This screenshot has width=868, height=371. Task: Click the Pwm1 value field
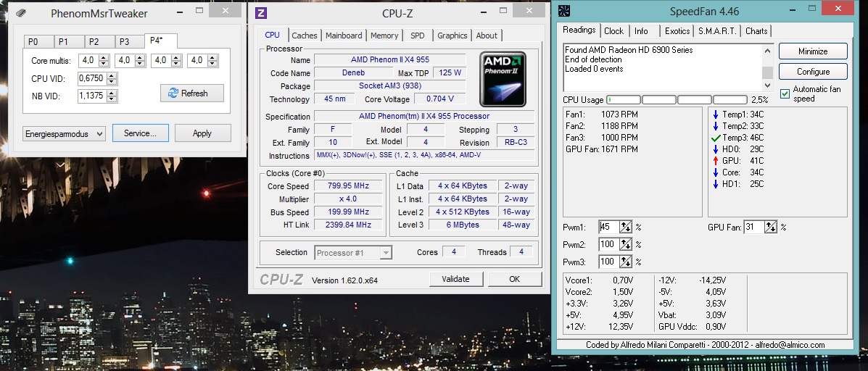[609, 228]
